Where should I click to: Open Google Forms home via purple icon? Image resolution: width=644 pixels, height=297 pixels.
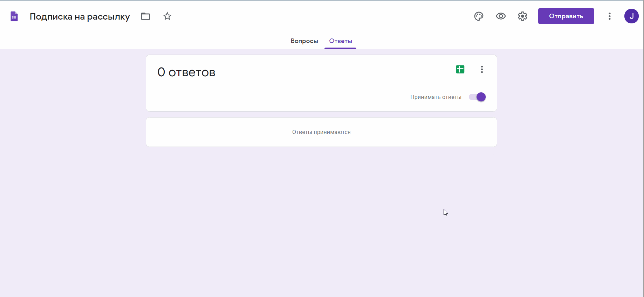(14, 16)
